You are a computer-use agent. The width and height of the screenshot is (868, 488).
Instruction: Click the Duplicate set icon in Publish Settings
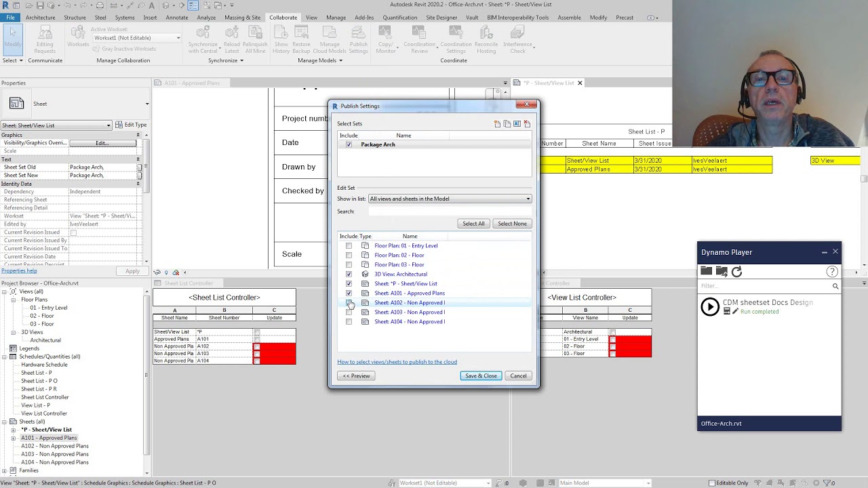click(x=507, y=124)
